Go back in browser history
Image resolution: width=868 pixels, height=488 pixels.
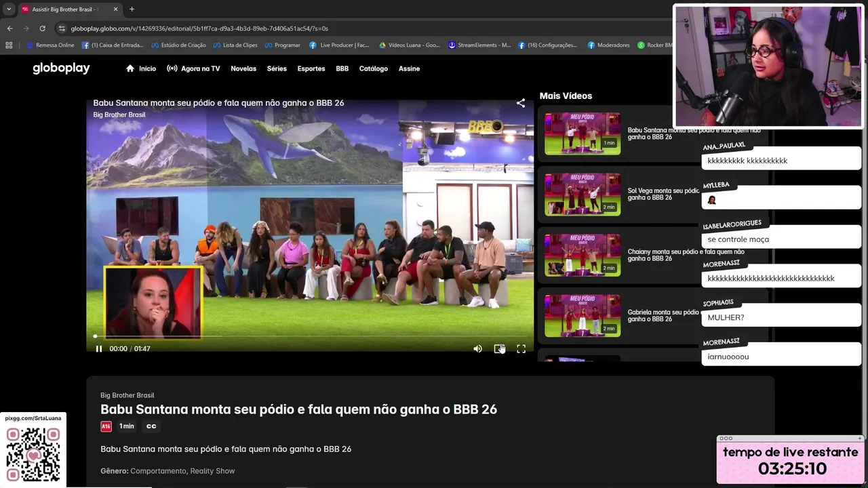9,28
